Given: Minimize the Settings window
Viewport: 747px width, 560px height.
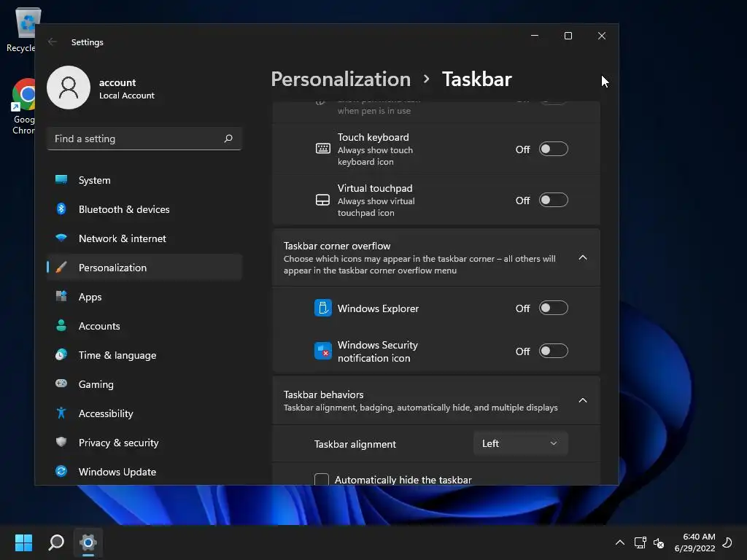Looking at the screenshot, I should click(x=535, y=36).
